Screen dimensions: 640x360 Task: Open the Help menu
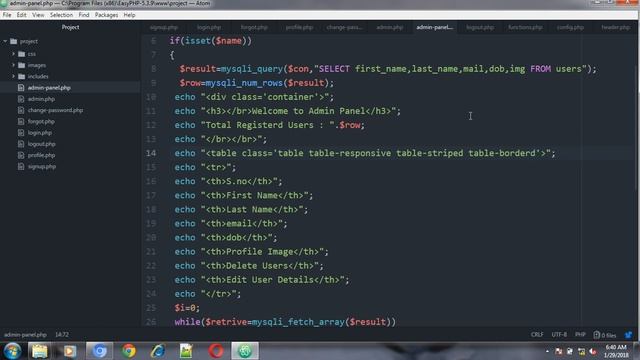[129, 15]
